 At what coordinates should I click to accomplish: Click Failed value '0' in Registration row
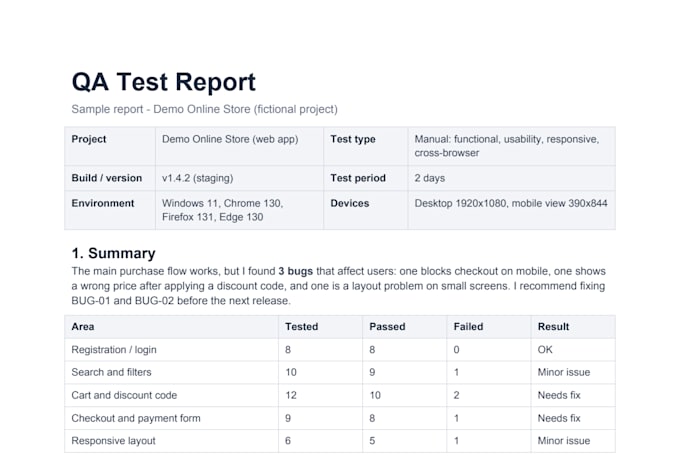click(x=456, y=350)
